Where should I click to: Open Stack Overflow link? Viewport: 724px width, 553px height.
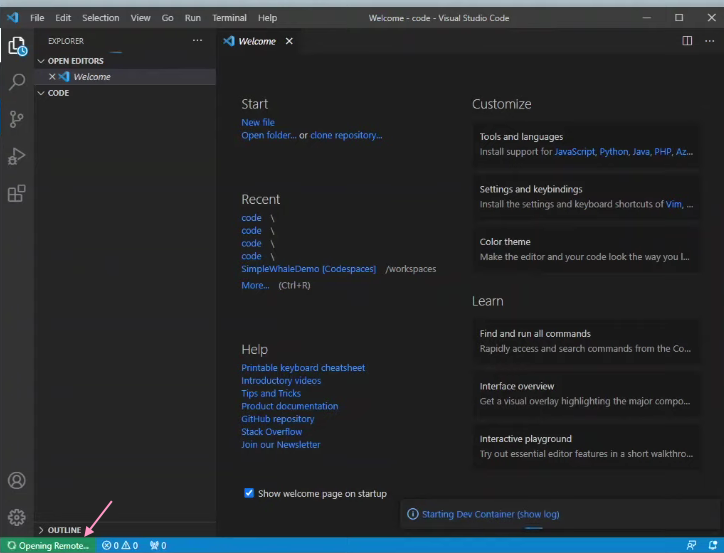pos(272,432)
